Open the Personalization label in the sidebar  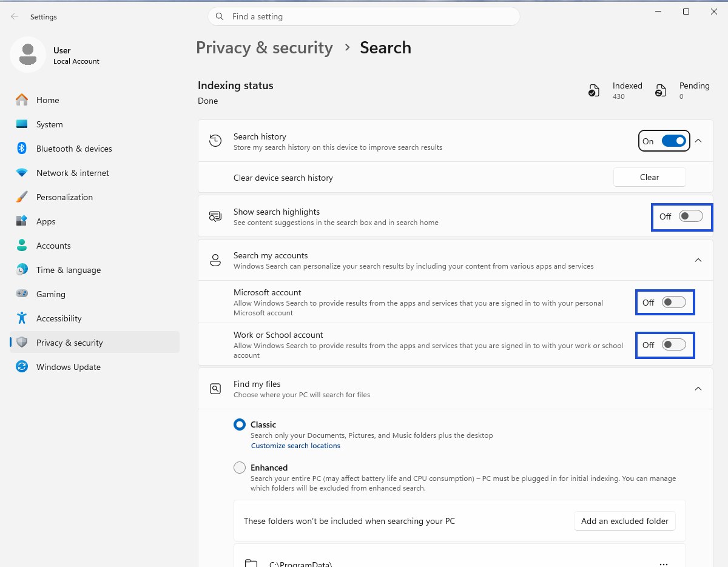pyautogui.click(x=64, y=197)
